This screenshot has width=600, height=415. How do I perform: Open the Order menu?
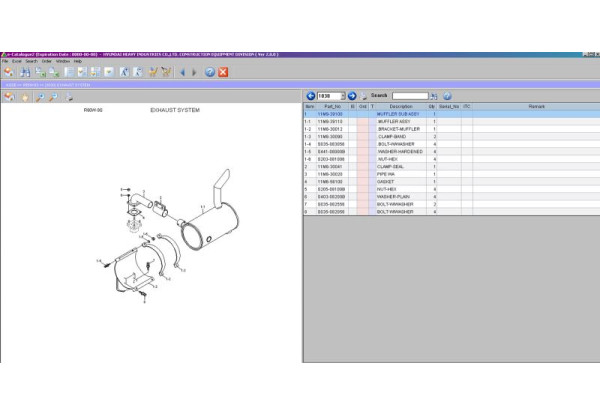(x=46, y=61)
